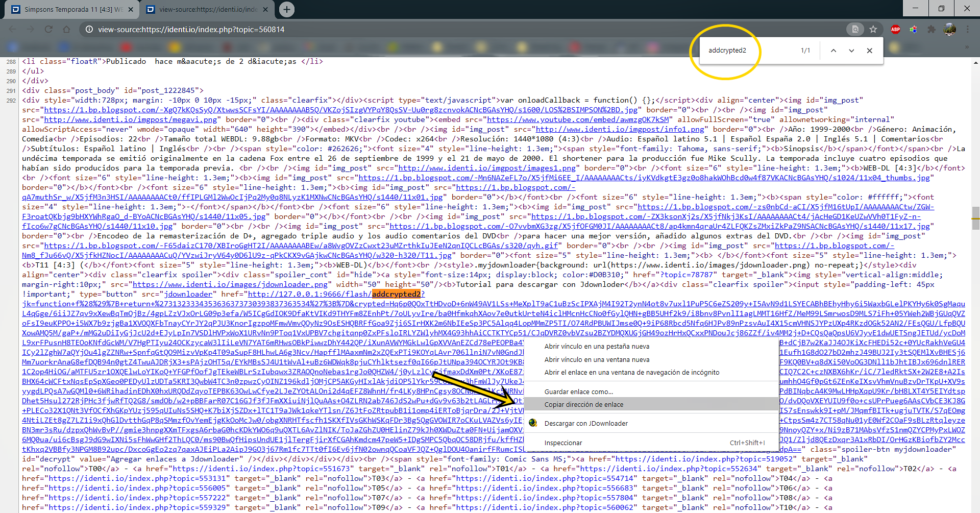Click the JDownloader icon in context menu

533,423
